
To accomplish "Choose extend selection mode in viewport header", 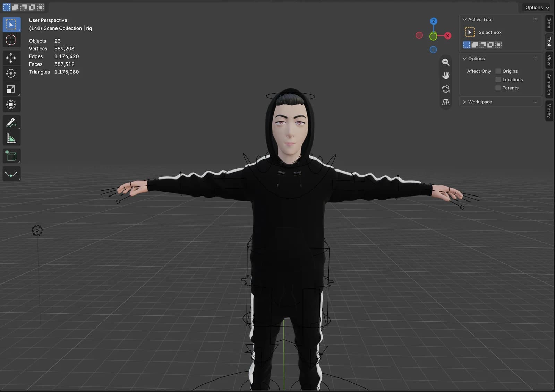I will 15,7.
